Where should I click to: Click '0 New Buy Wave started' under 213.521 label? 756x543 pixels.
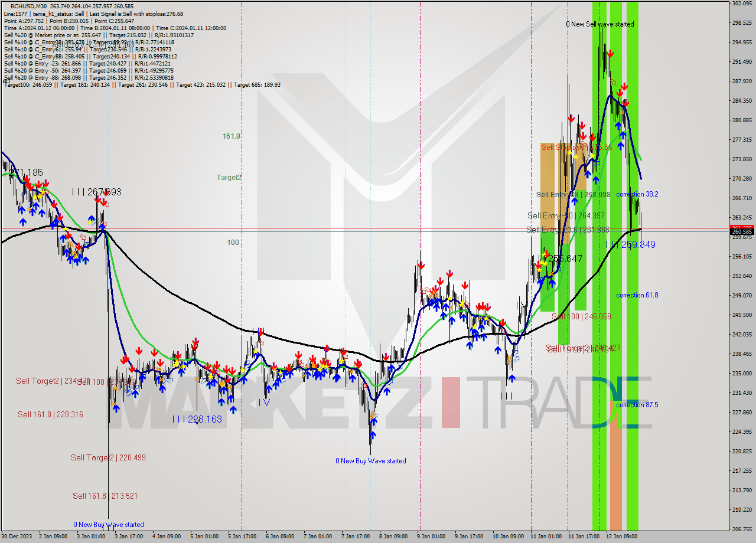tap(109, 525)
